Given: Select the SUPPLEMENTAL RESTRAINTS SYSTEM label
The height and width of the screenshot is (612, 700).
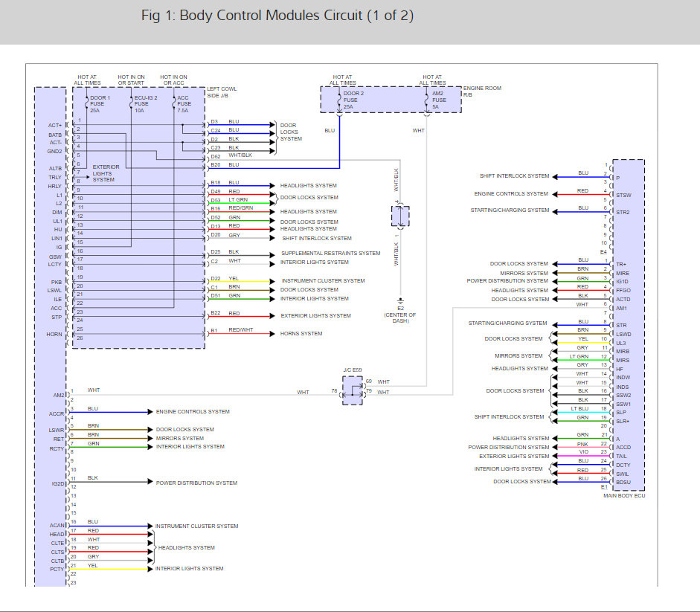Looking at the screenshot, I should pos(330,254).
